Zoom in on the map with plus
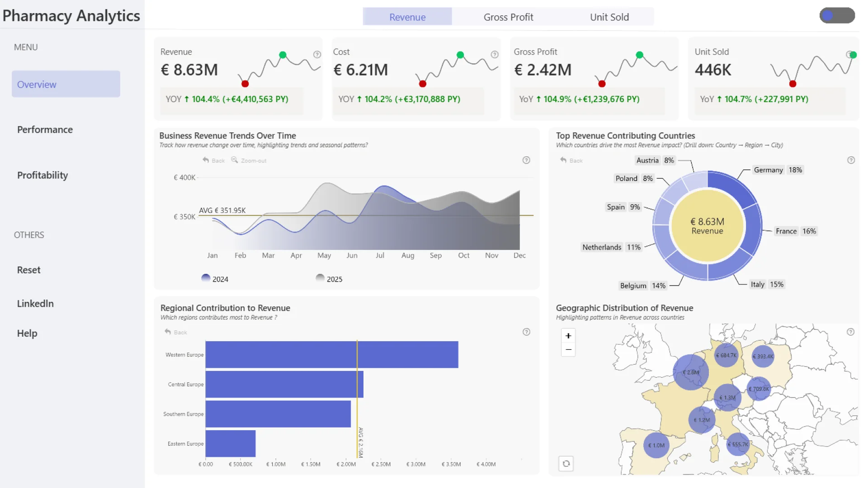Image resolution: width=868 pixels, height=488 pixels. (568, 336)
